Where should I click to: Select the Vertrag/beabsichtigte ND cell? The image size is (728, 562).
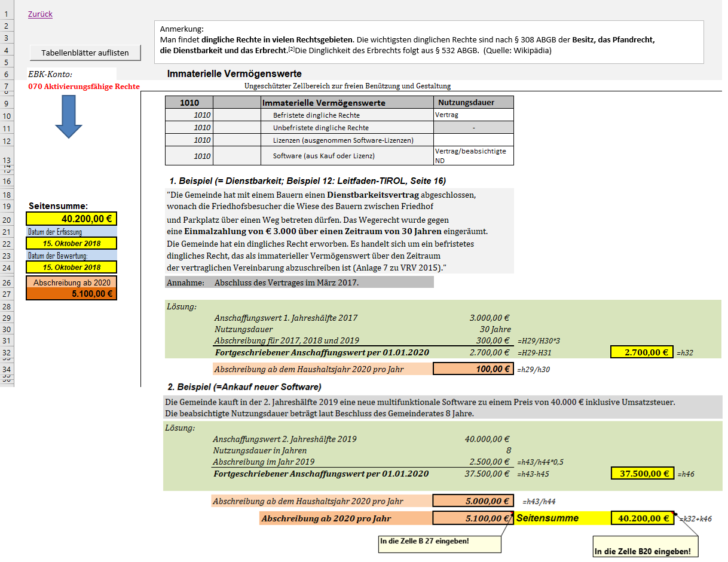pos(475,156)
